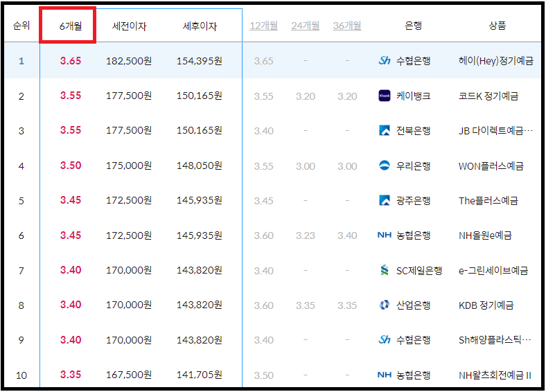Click the 산업은행 bank name
Viewport: 546px width, 392px height.
414,305
